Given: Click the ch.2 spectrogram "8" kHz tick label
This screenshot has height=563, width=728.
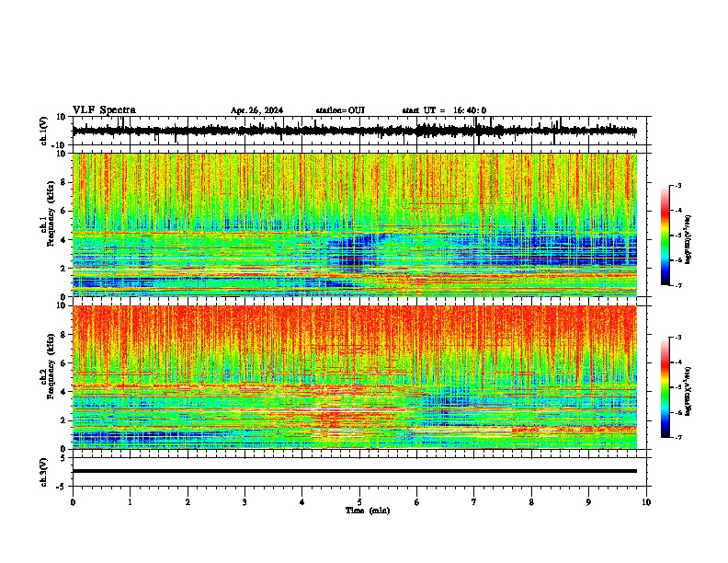Looking at the screenshot, I should [63, 335].
